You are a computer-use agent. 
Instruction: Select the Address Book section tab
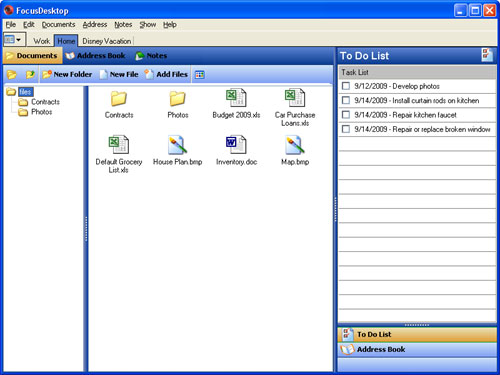(x=95, y=56)
